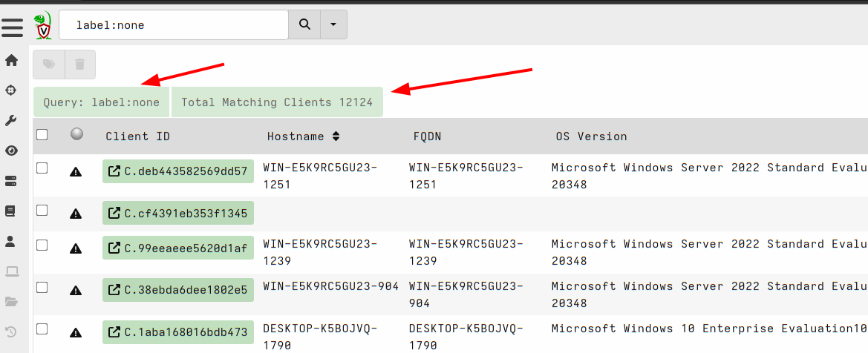Open client C.38ebda6dee1802e5 link
Viewport: 868px width, 353px height.
tap(178, 290)
